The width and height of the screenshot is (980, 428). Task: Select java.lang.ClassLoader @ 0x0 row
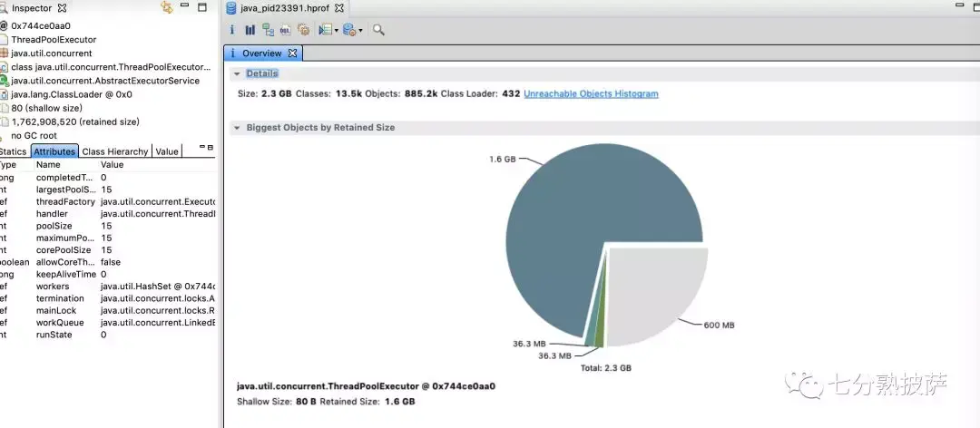[107, 94]
